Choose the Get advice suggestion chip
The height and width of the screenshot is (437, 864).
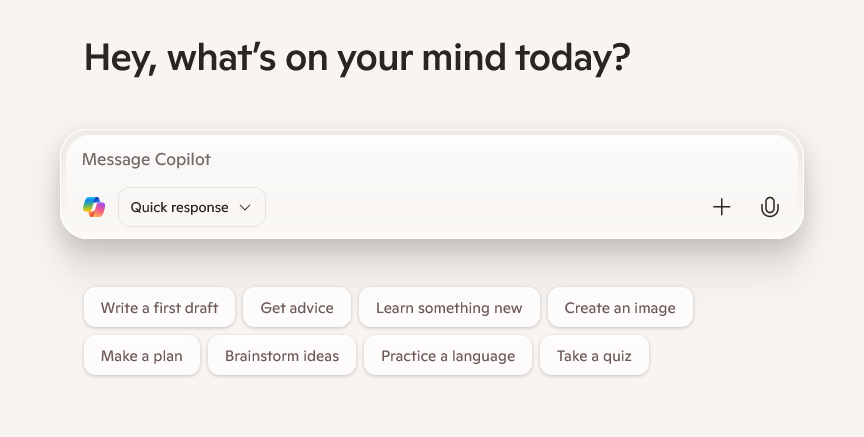(x=297, y=307)
